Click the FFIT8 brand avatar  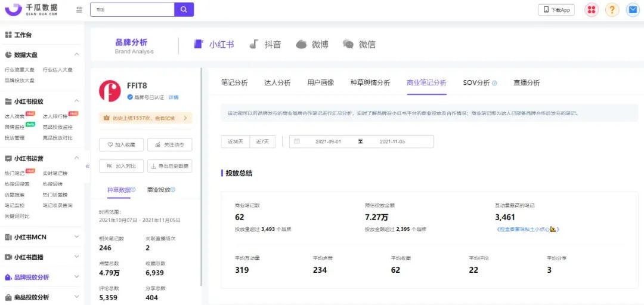tap(110, 91)
